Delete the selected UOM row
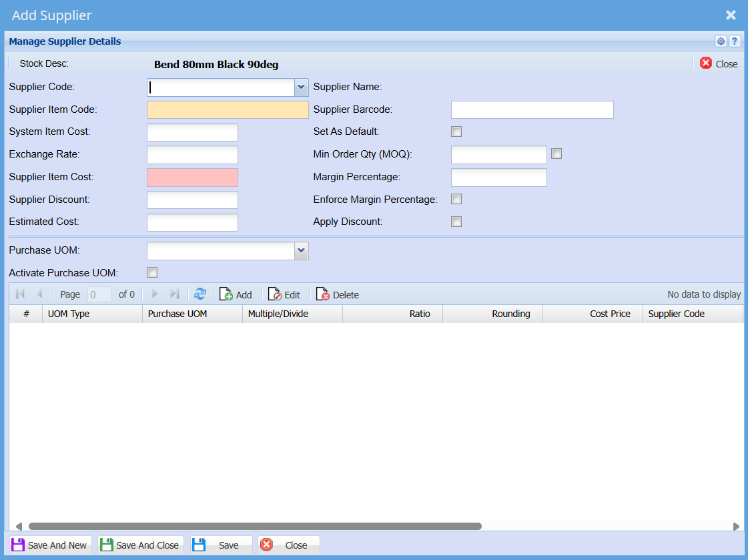Viewport: 748px width, 560px height. 337,294
